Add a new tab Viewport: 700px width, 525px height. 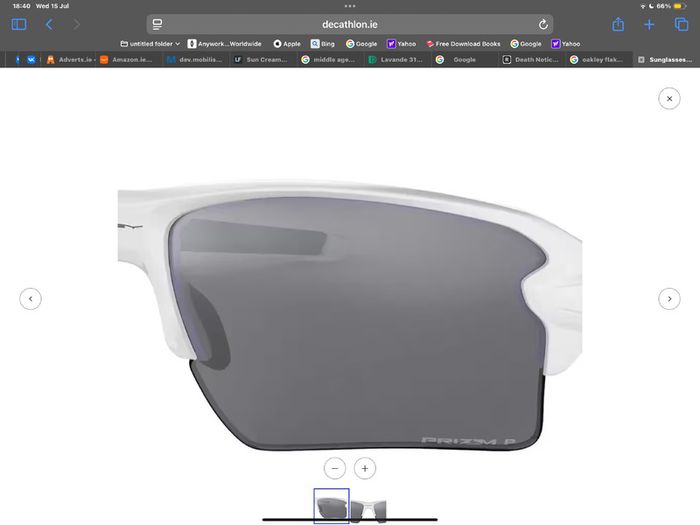(649, 25)
